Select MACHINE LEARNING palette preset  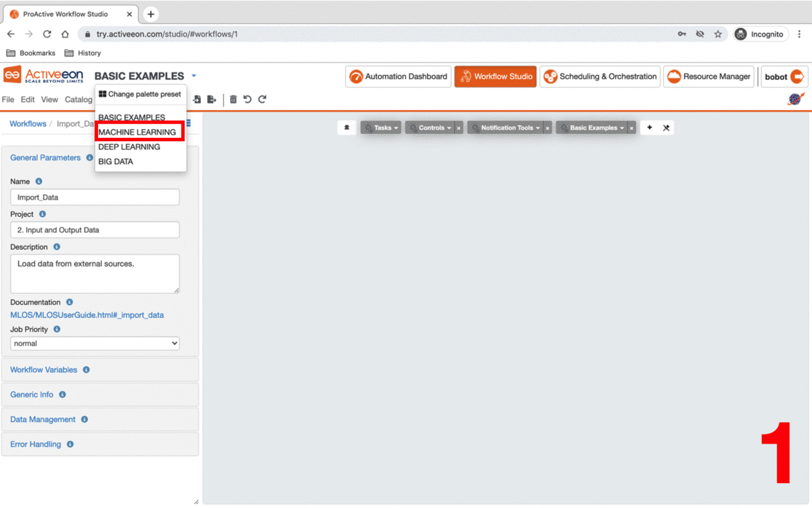point(137,132)
